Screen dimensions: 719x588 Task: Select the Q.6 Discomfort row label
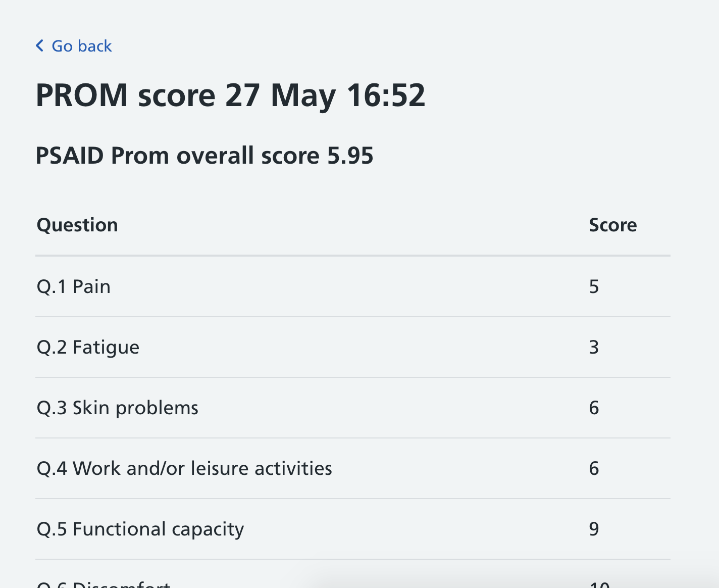pos(104,584)
